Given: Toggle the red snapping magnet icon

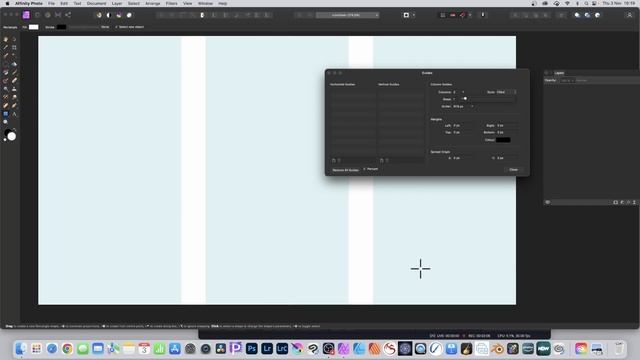Looking at the screenshot, I should point(462,15).
